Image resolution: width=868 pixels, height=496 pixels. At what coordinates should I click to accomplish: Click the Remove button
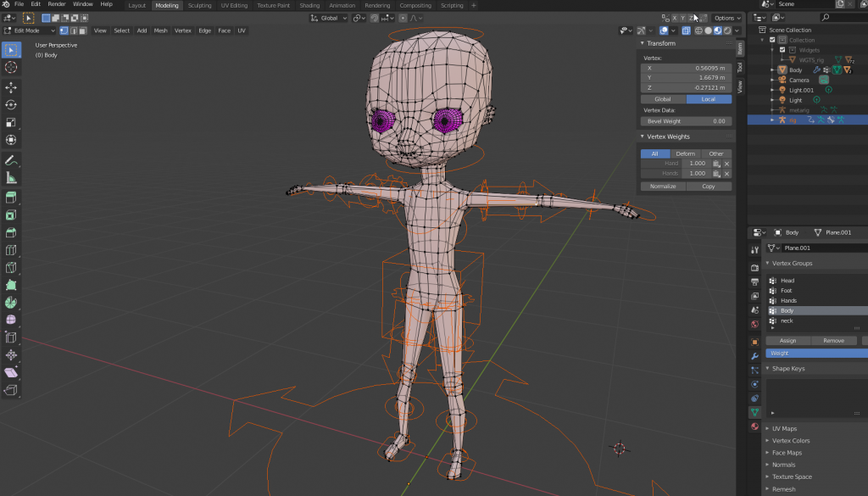point(834,341)
